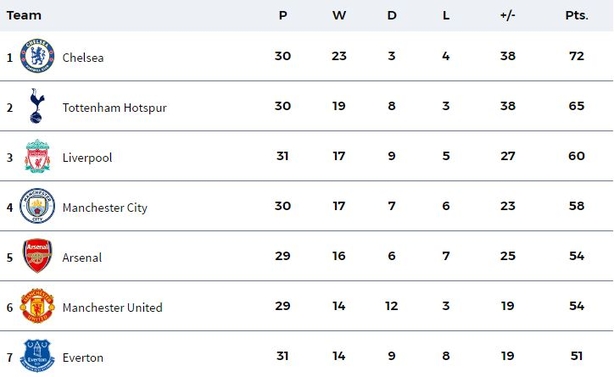Image resolution: width=614 pixels, height=377 pixels.
Task: Sort table by Pts. column header
Action: 576,15
